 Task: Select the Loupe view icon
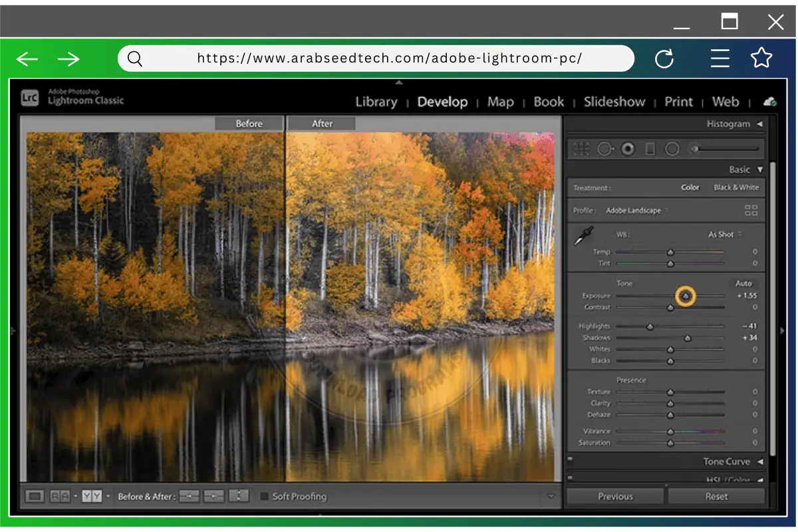[x=35, y=495]
